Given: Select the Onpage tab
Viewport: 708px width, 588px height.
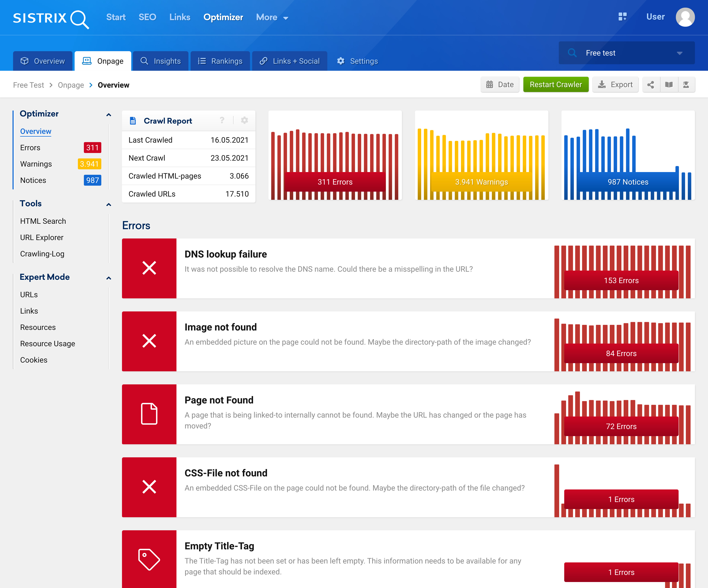Looking at the screenshot, I should [x=103, y=61].
